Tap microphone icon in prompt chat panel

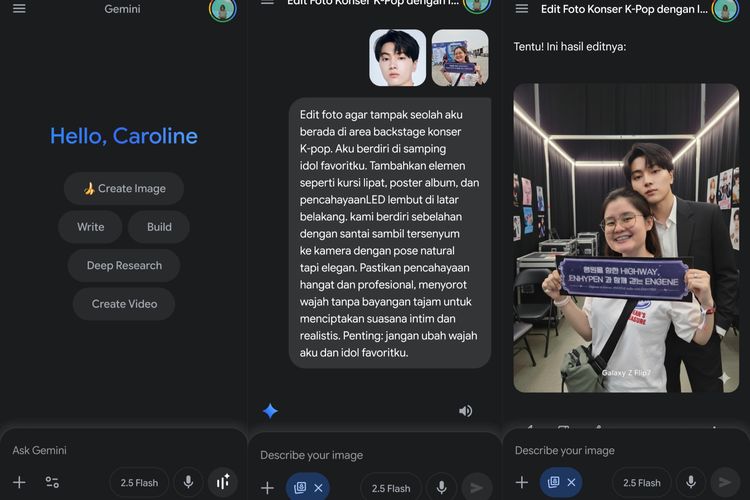441,488
